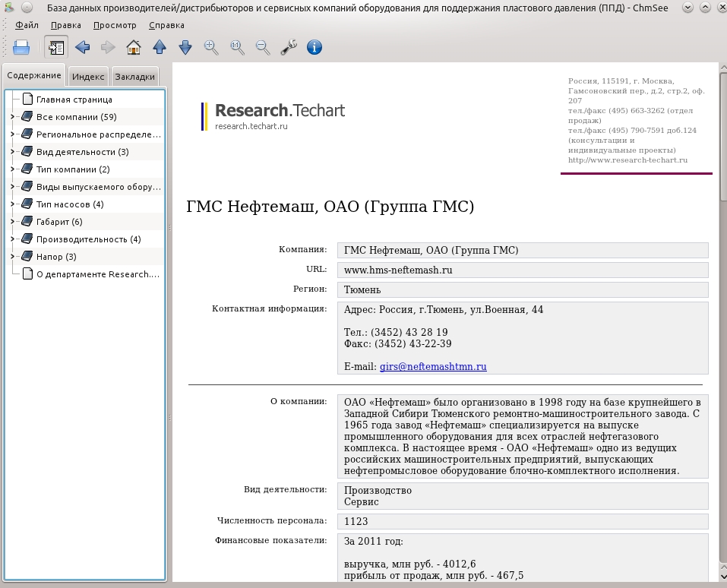Image resolution: width=727 pixels, height=588 pixels.
Task: Click the http://www.research-techart.ru header address
Action: pos(627,160)
